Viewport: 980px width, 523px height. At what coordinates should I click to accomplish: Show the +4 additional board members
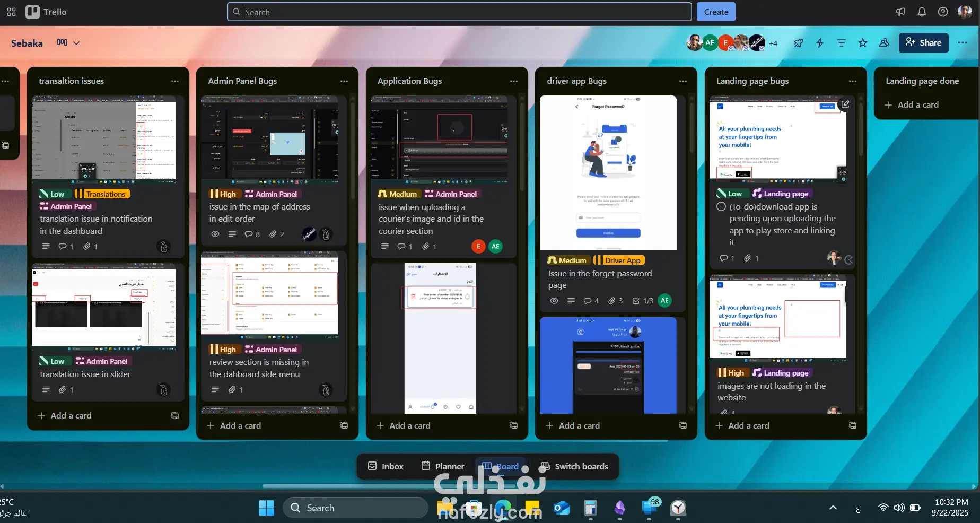coord(773,43)
